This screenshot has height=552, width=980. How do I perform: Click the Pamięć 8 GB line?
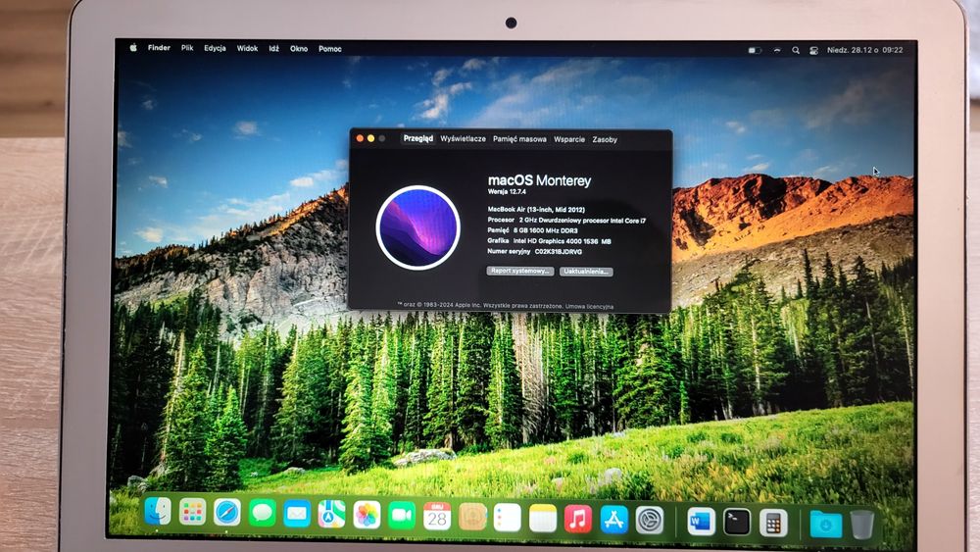point(532,230)
